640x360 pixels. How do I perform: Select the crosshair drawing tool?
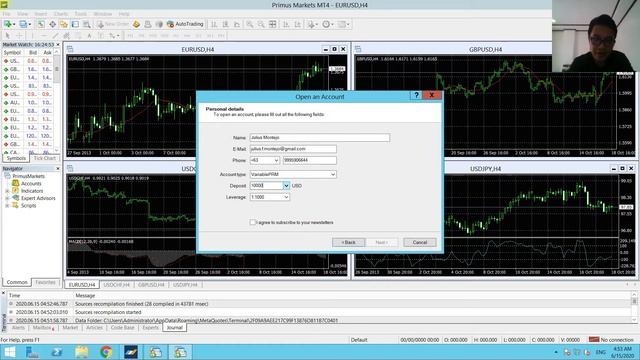[19, 36]
